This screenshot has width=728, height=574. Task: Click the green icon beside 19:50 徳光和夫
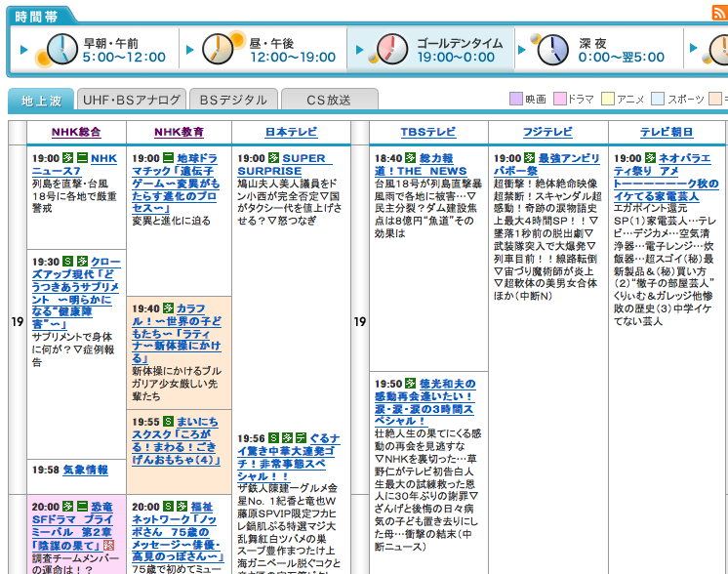[x=410, y=384]
